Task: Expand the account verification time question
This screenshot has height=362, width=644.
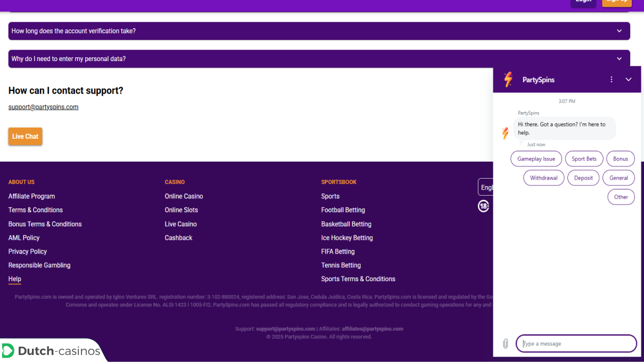Action: (x=319, y=31)
